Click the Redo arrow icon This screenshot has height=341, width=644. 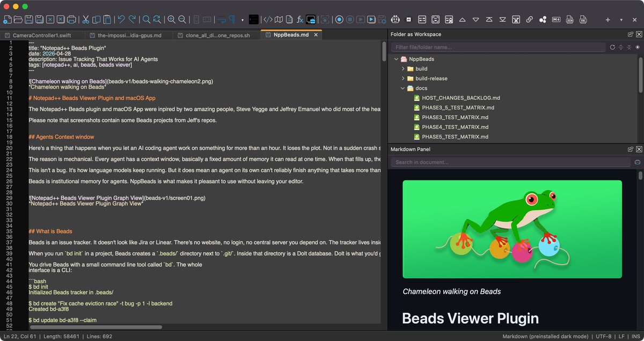(x=132, y=20)
